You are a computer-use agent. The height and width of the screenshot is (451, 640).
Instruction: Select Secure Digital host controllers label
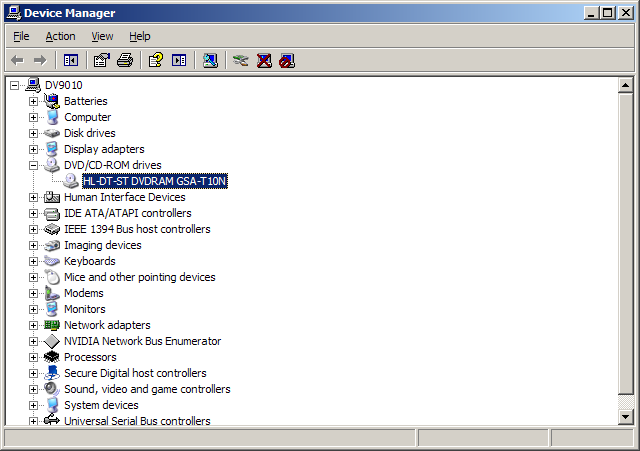(x=135, y=373)
